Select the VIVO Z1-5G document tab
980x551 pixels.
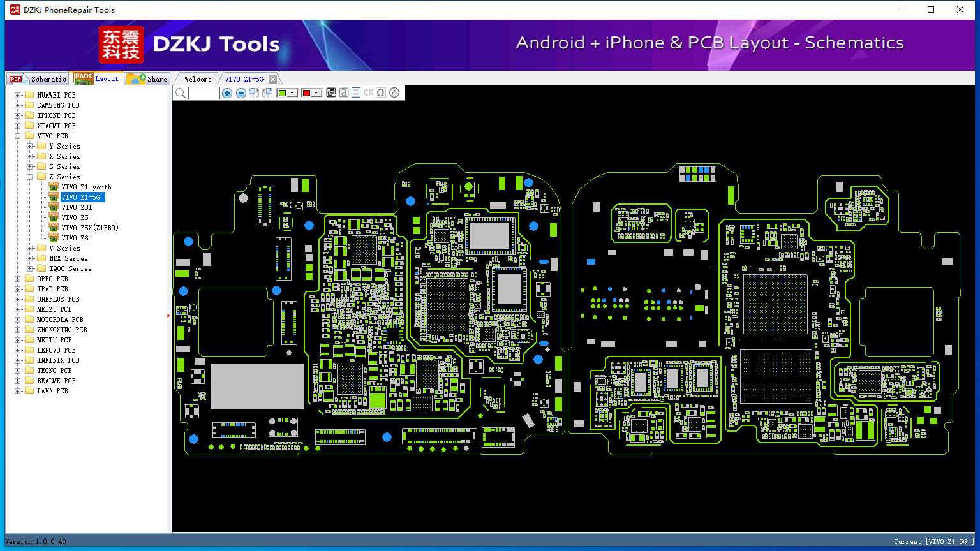click(x=244, y=79)
